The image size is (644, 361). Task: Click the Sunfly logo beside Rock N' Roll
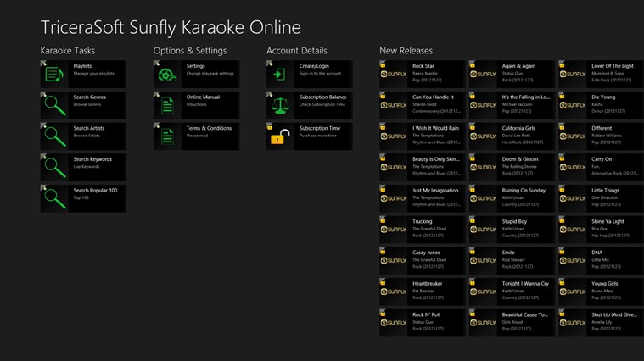394,323
